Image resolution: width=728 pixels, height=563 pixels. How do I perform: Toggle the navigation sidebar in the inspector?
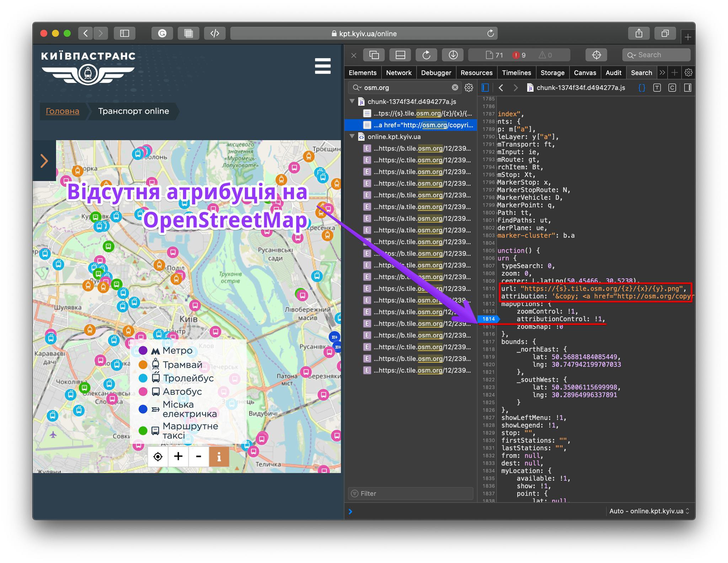(x=485, y=87)
